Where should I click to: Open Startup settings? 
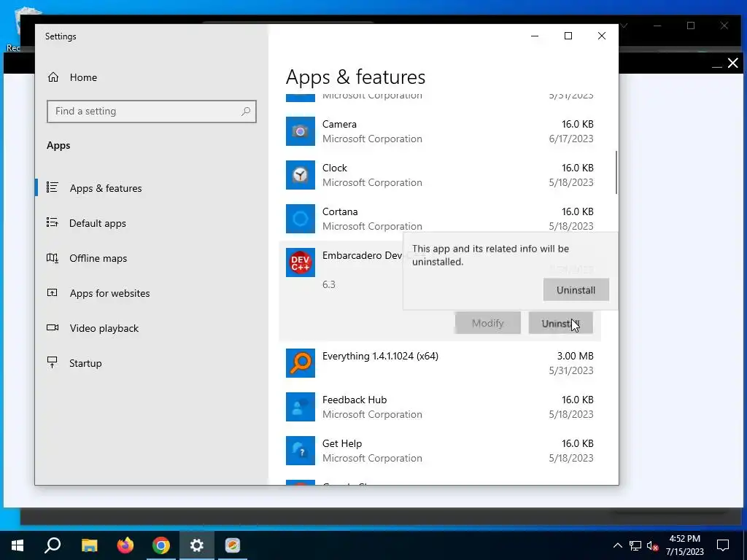[x=85, y=363]
